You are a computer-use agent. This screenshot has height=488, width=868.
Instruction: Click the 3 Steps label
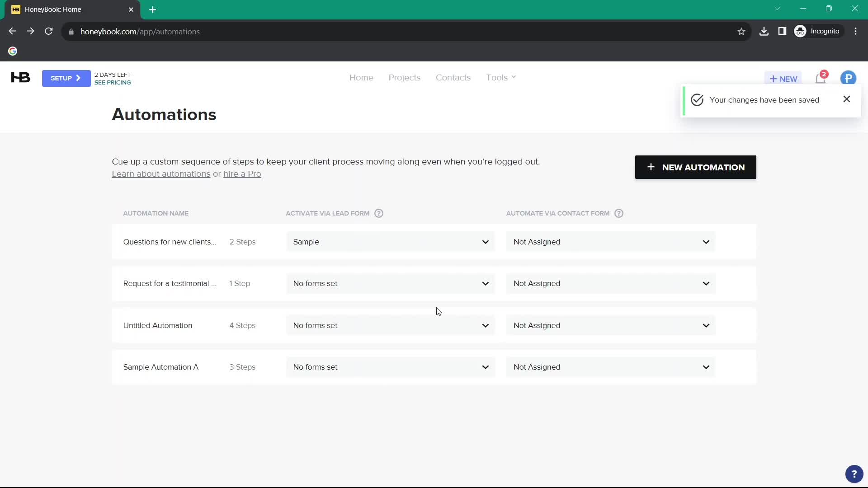[242, 367]
